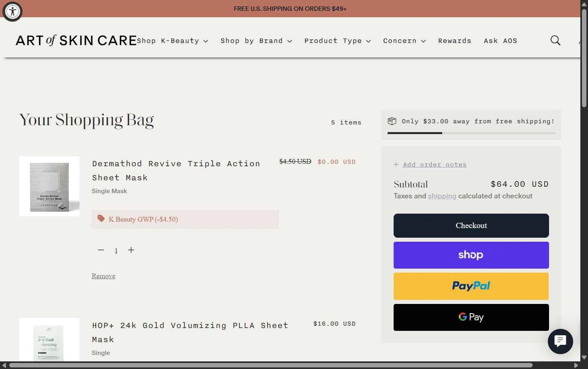
Task: Click the scroll up arrow
Action: pyautogui.click(x=584, y=4)
